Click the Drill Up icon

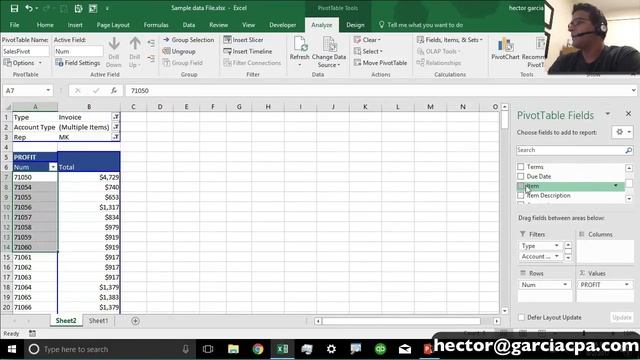coord(134,52)
